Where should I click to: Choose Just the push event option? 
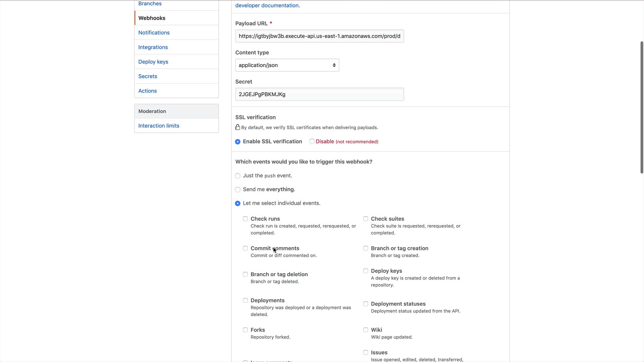pos(238,176)
